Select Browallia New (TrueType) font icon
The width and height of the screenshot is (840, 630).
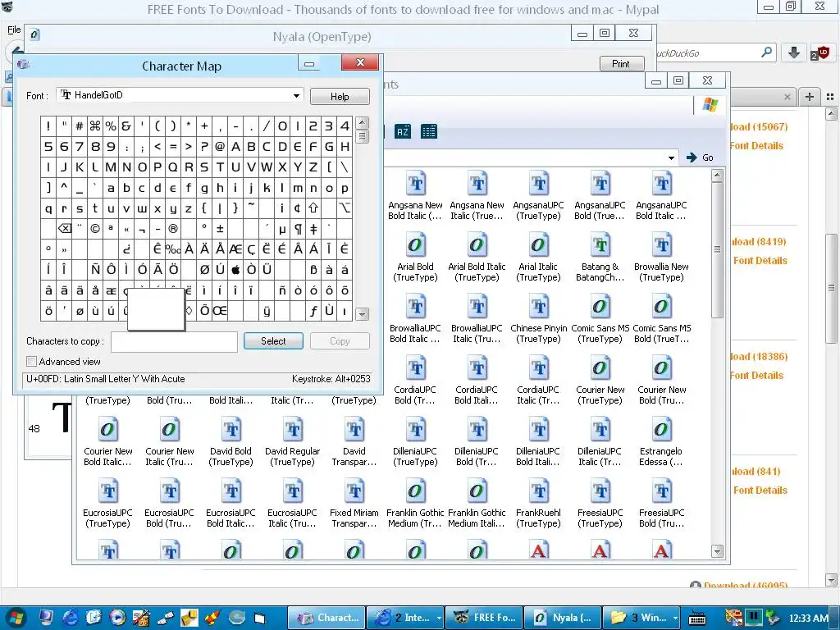tap(661, 257)
